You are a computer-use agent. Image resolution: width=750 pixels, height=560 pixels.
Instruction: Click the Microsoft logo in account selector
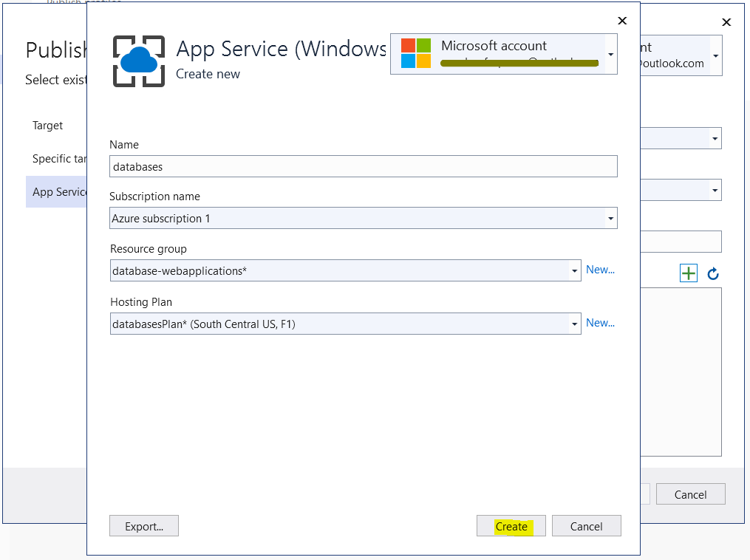(x=416, y=53)
